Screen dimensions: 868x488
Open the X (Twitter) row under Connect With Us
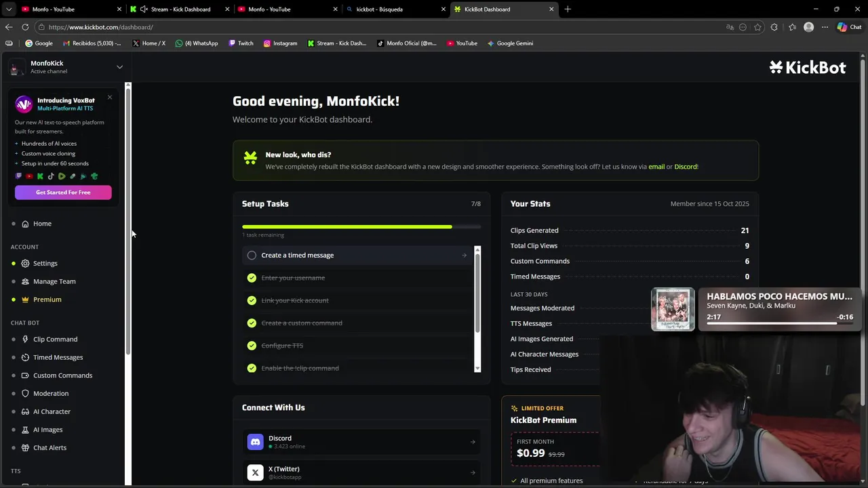361,472
